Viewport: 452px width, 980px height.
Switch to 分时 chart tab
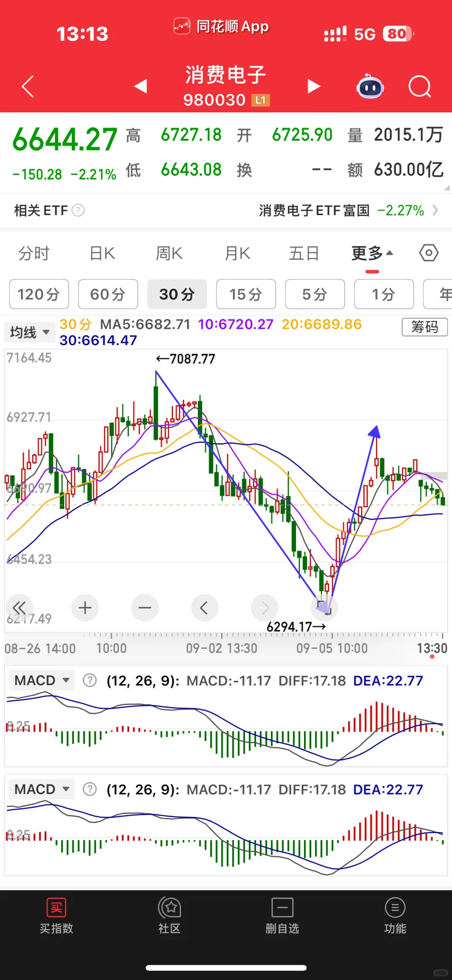34,253
